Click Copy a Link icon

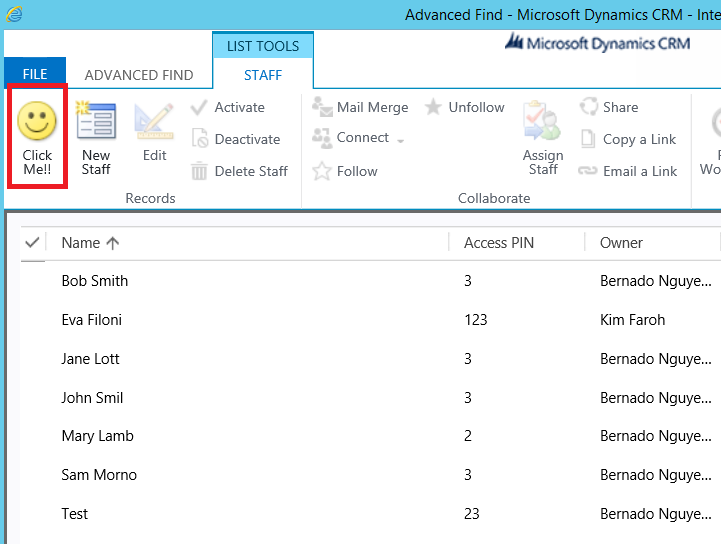coord(589,139)
